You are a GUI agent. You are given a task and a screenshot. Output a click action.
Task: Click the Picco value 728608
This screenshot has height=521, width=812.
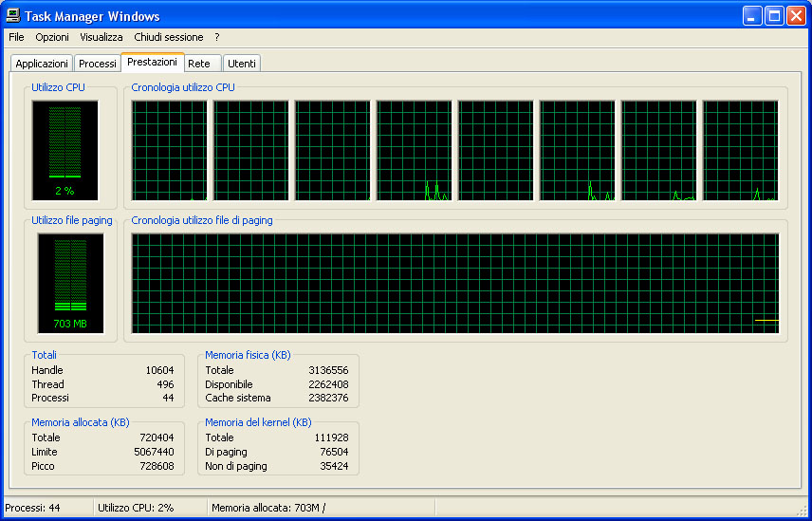(x=157, y=466)
